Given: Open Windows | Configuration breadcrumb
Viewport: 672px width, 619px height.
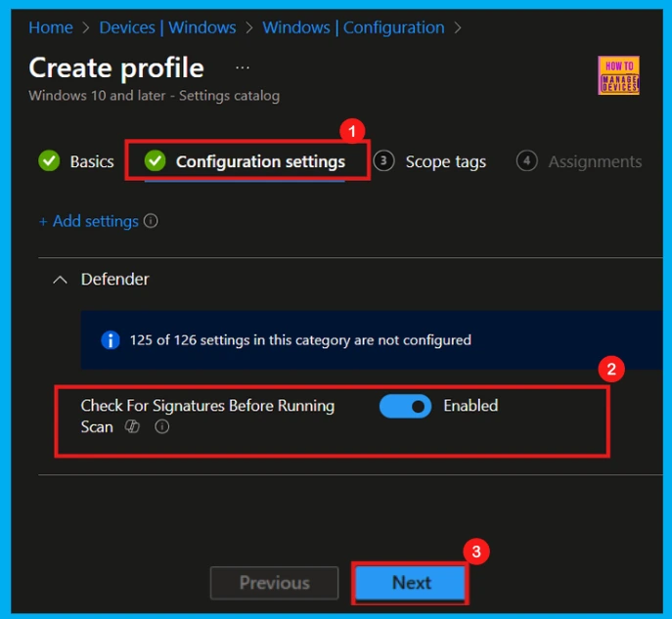Looking at the screenshot, I should 353,27.
